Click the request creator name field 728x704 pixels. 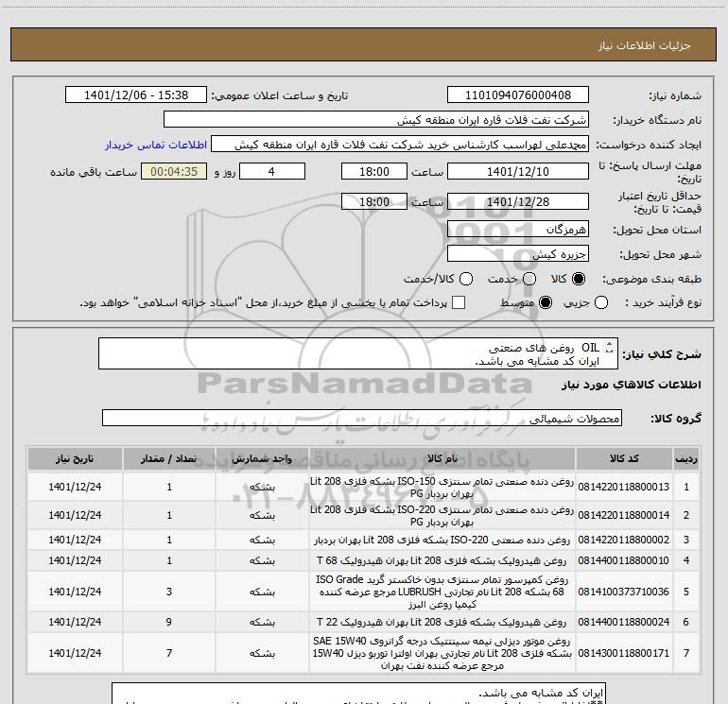point(400,145)
